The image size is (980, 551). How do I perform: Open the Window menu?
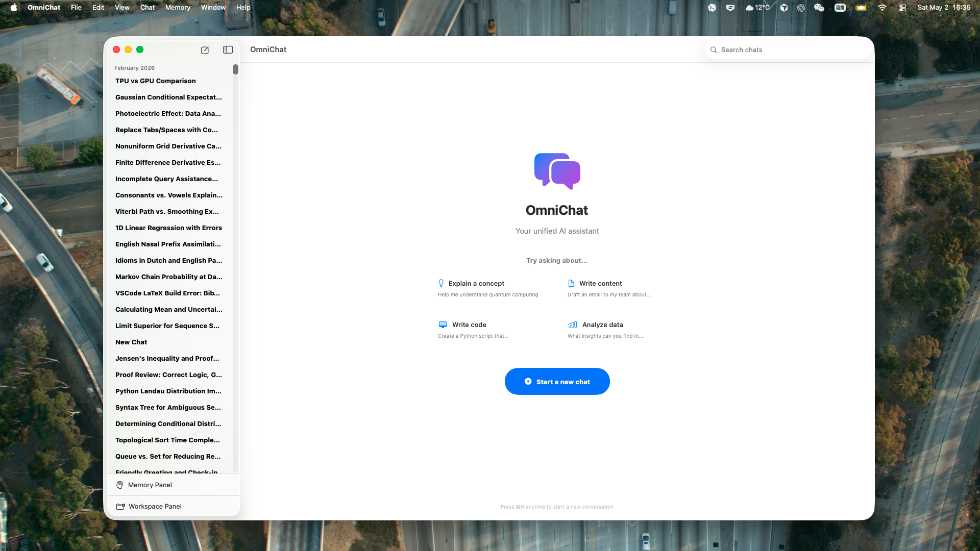point(213,8)
